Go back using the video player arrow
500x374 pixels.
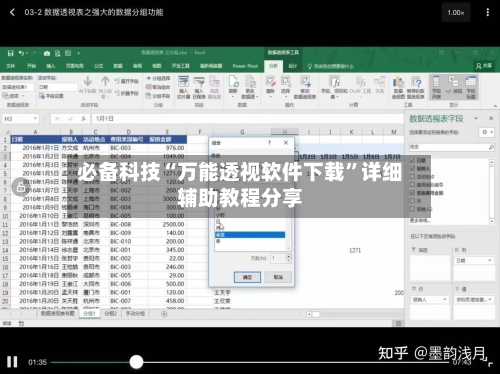tap(12, 13)
